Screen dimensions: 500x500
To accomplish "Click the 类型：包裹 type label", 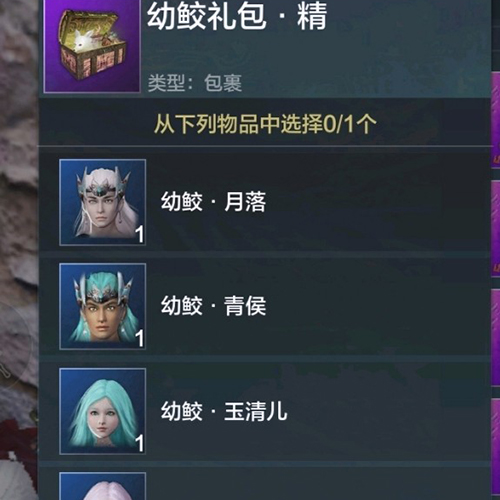I will (195, 83).
